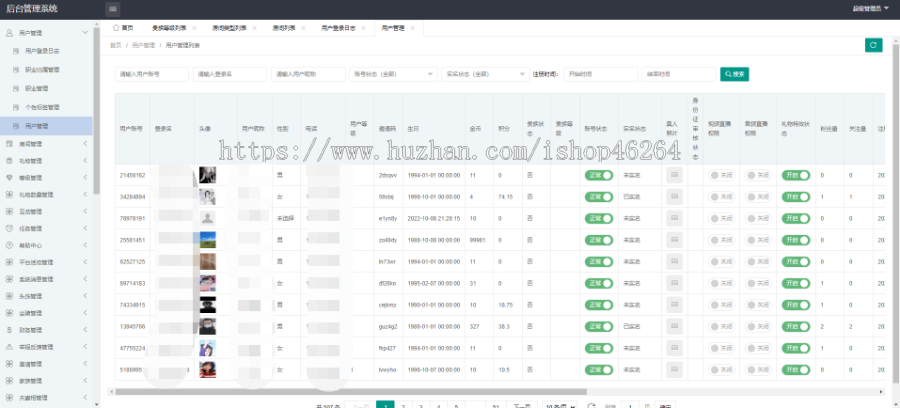Switch to the 房间类型列表 tab

point(229,28)
